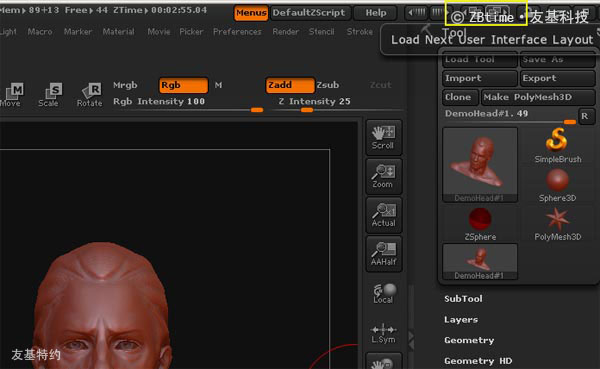Select the ZSphere tool
The height and width of the screenshot is (369, 600).
click(x=480, y=225)
